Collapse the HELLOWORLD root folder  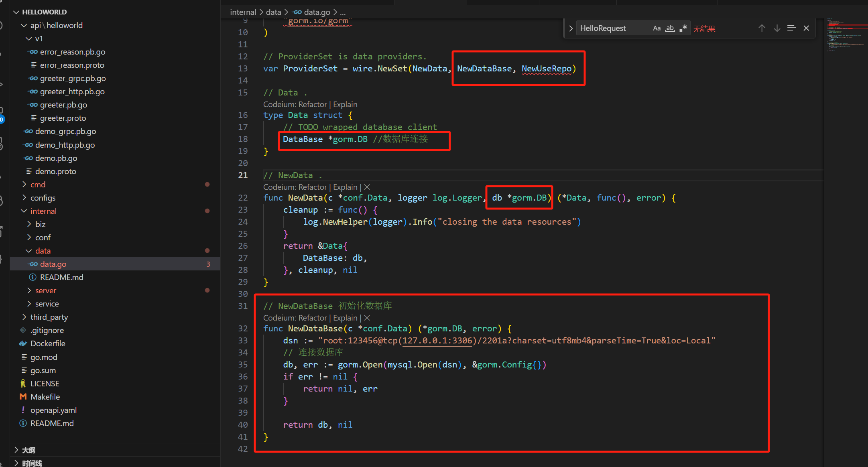tap(16, 12)
